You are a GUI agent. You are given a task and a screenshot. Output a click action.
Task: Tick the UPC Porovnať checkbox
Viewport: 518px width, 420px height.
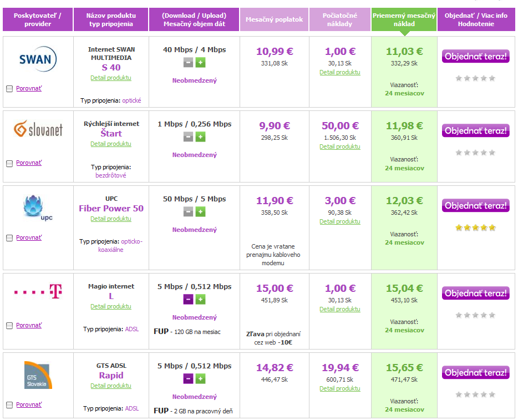click(x=9, y=238)
